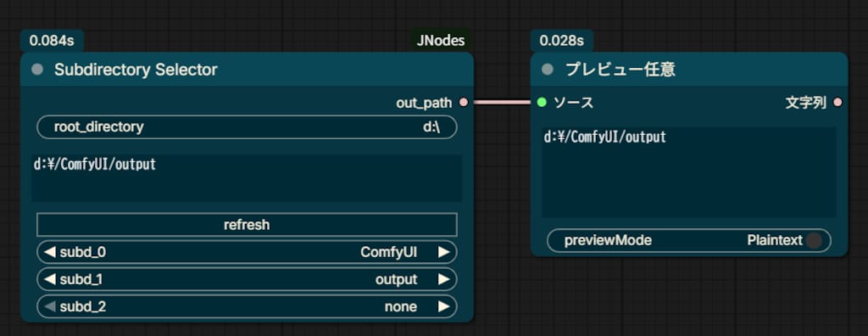This screenshot has width=868, height=336.
Task: Collapse Subdirectory Selector node via gray dot
Action: pos(37,70)
